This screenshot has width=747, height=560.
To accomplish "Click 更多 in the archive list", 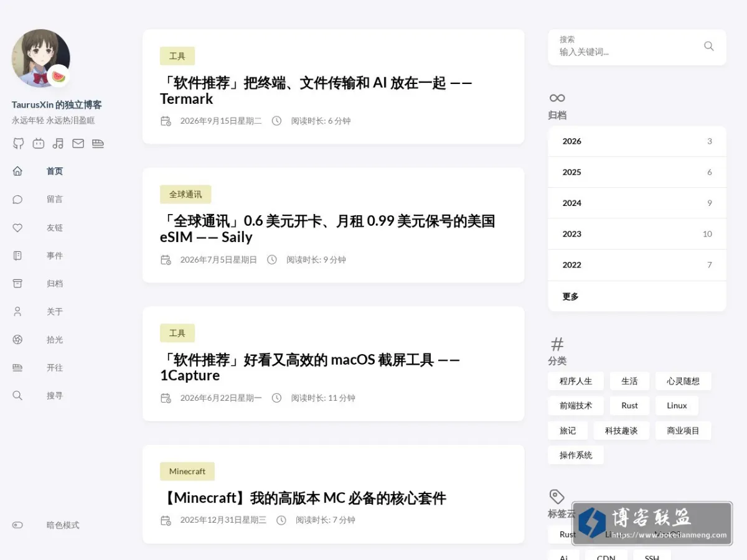I will point(637,296).
